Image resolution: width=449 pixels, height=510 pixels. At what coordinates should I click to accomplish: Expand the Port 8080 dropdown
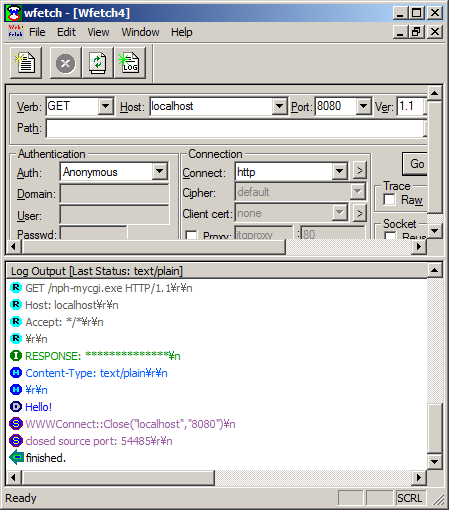pyautogui.click(x=363, y=106)
